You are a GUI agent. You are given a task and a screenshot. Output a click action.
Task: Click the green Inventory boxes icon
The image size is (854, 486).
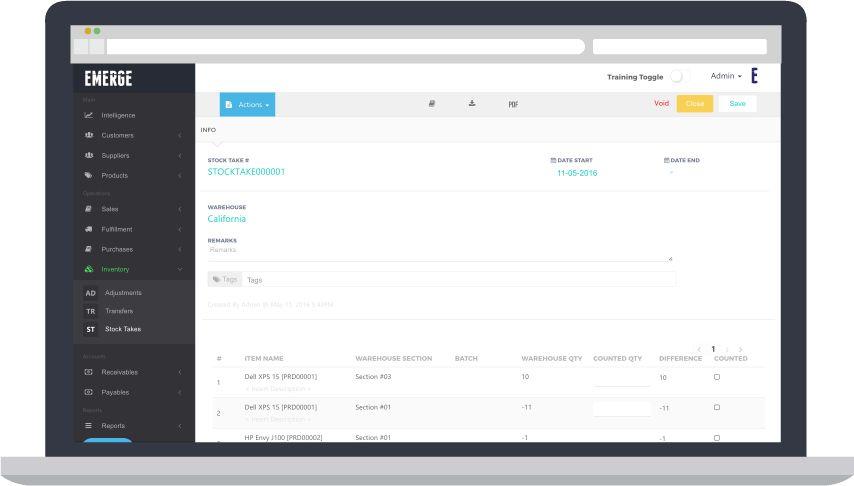pyautogui.click(x=89, y=269)
